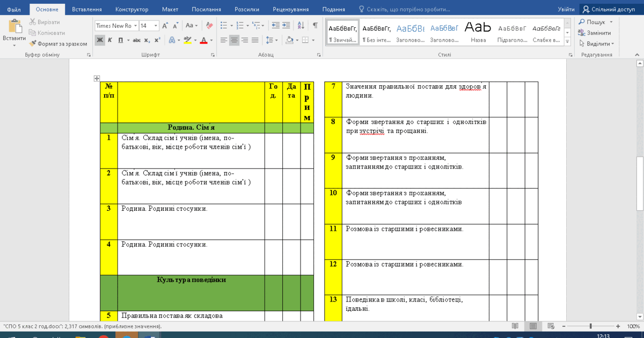This screenshot has height=338, width=644.
Task: Open the Styles (Стилі) pane launcher
Action: 570,55
